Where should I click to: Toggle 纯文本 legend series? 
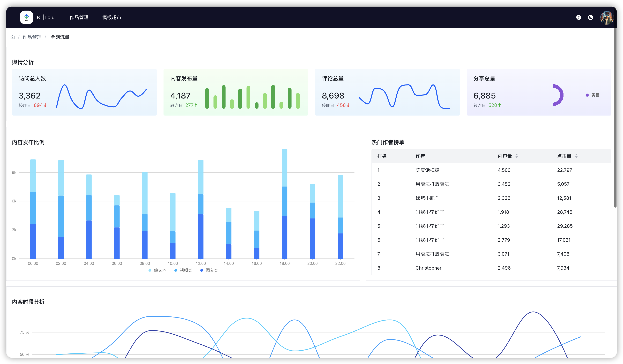(157, 270)
